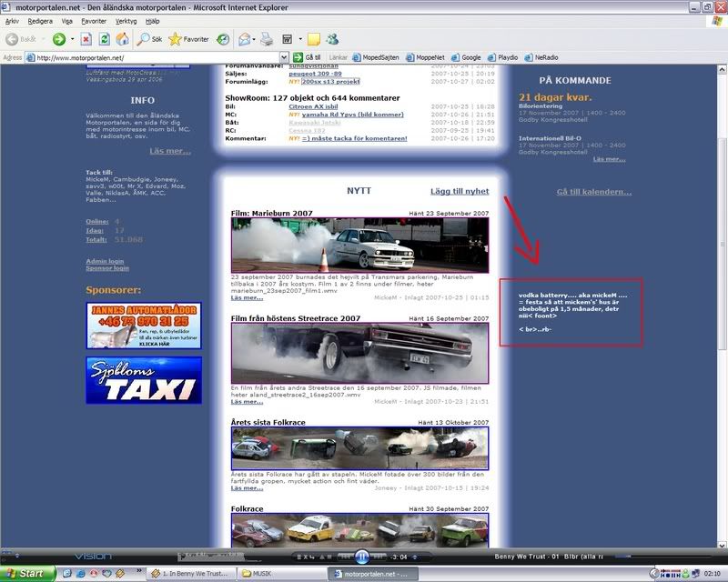Pause playback in the media player bar
The height and width of the screenshot is (582, 728).
(362, 557)
